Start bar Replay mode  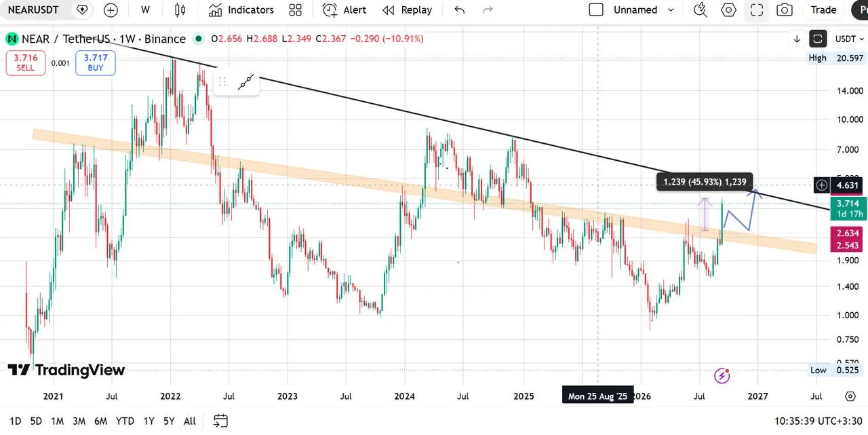click(x=407, y=10)
